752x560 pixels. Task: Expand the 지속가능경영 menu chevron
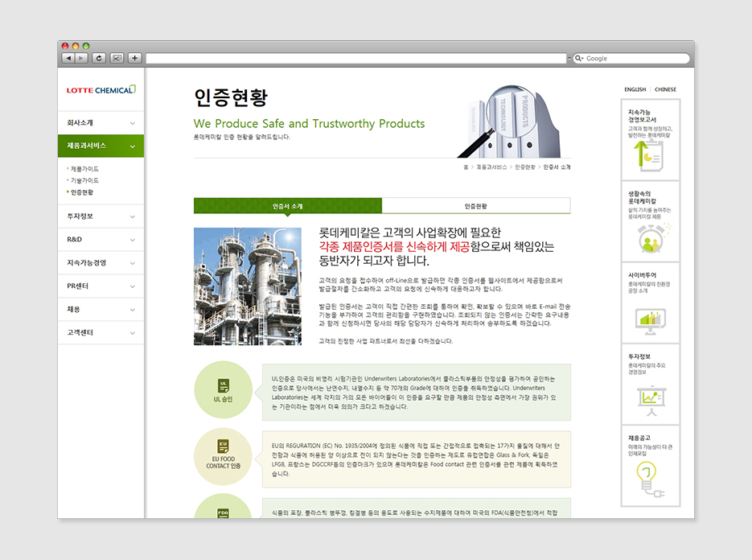click(x=133, y=263)
